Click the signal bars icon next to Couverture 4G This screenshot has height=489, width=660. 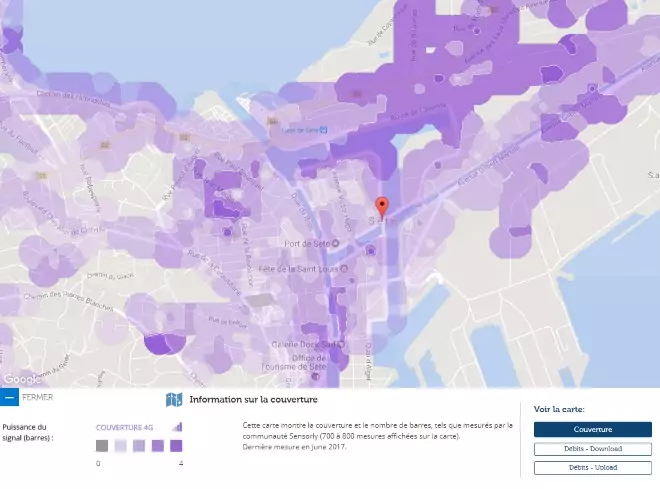(x=178, y=427)
